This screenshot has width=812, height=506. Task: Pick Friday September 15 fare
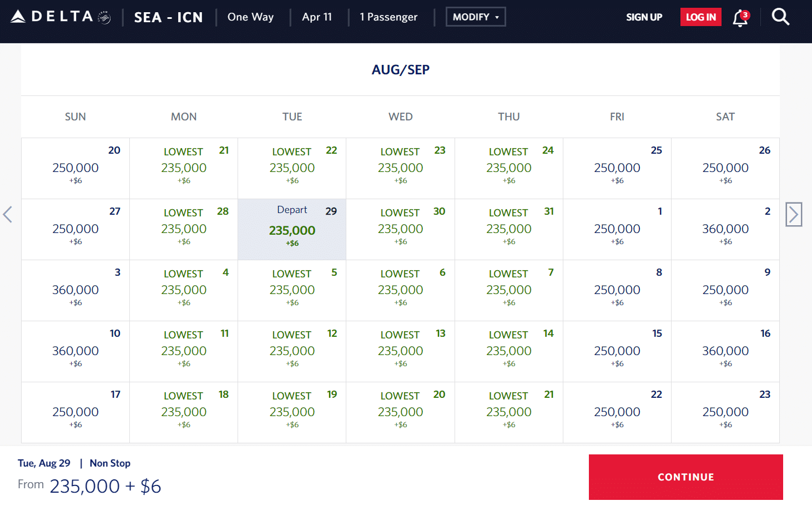pyautogui.click(x=617, y=351)
